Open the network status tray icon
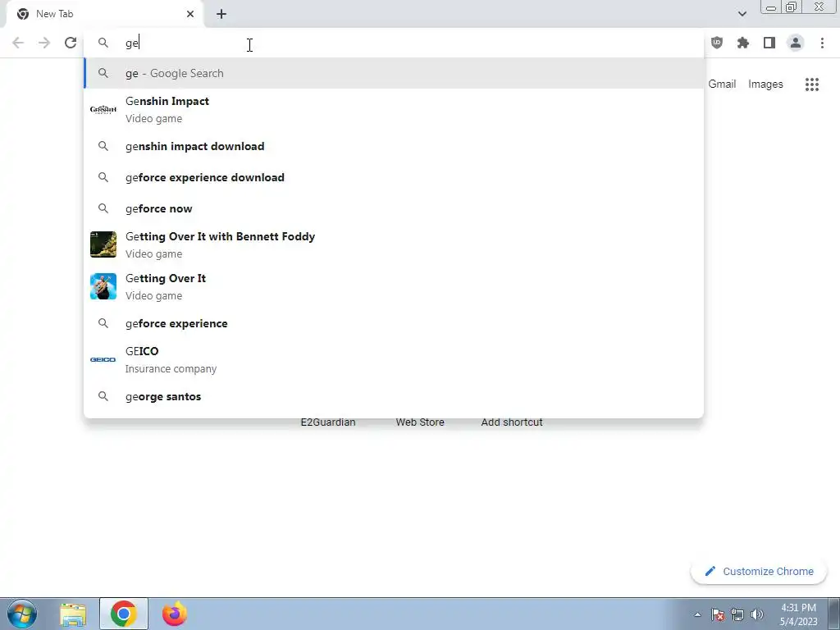The height and width of the screenshot is (630, 840). tap(737, 614)
